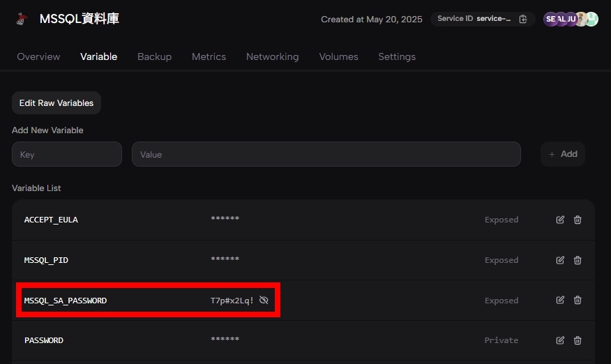The width and height of the screenshot is (611, 364).
Task: Reveal the masked MSSQL_PID value
Action: [225, 259]
